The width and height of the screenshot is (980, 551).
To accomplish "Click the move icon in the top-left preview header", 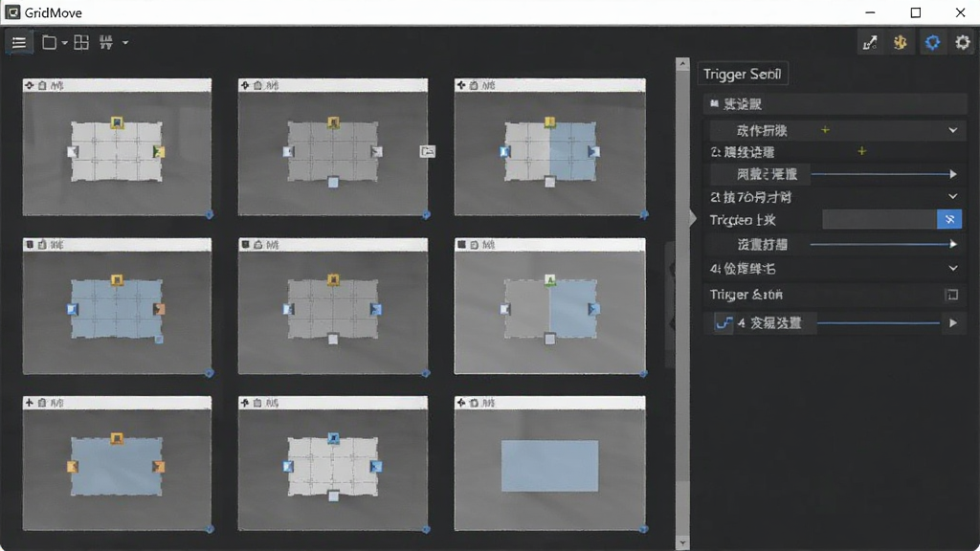I will [29, 85].
